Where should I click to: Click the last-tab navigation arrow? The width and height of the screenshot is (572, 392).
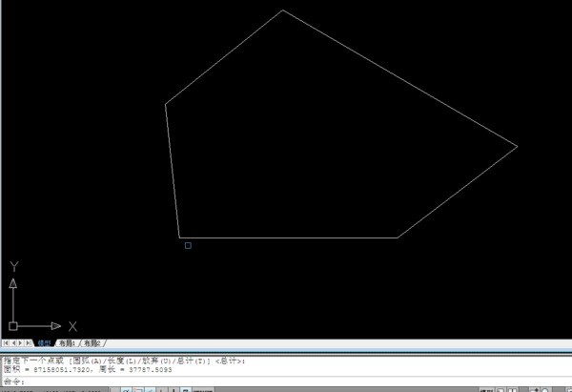pyautogui.click(x=29, y=342)
